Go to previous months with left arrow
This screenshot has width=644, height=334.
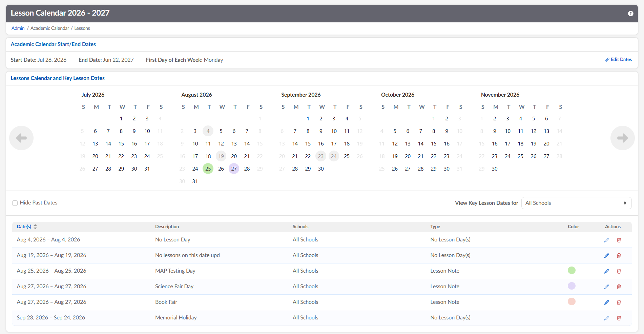click(21, 138)
